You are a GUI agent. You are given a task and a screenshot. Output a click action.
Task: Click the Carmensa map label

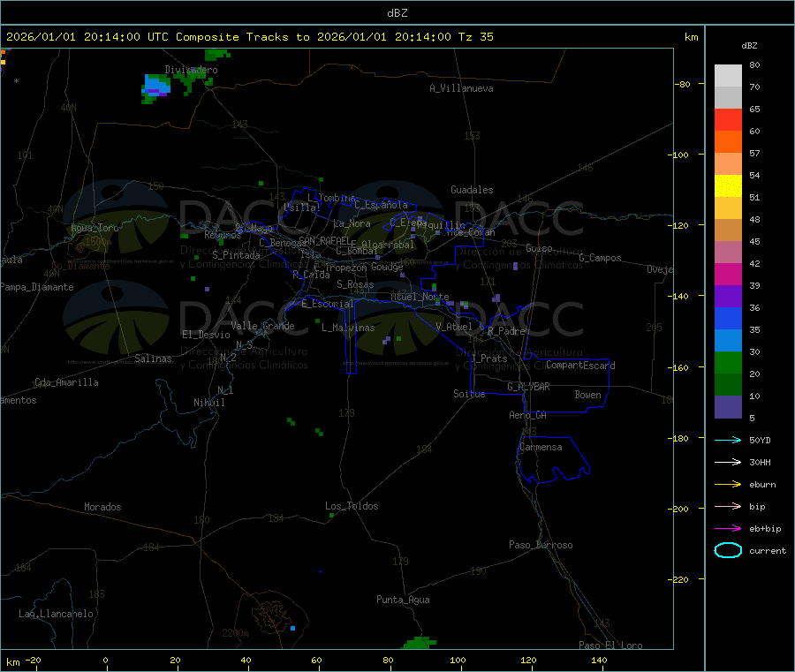[541, 447]
